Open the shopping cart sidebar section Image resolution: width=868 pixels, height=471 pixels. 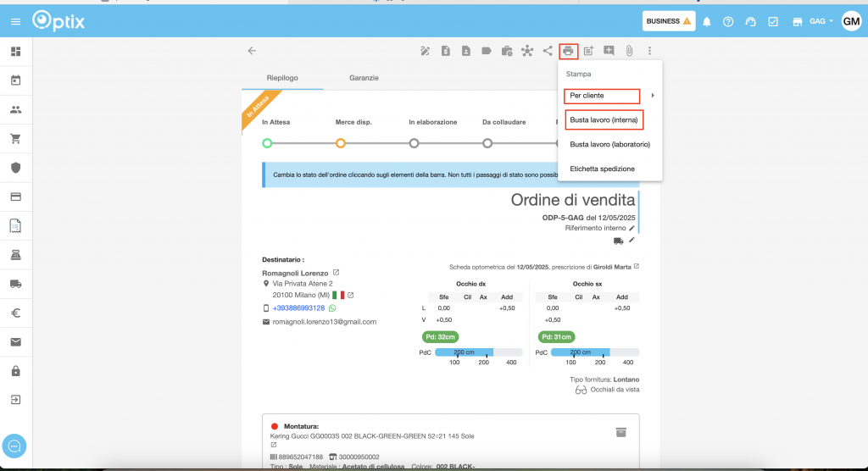pyautogui.click(x=15, y=139)
